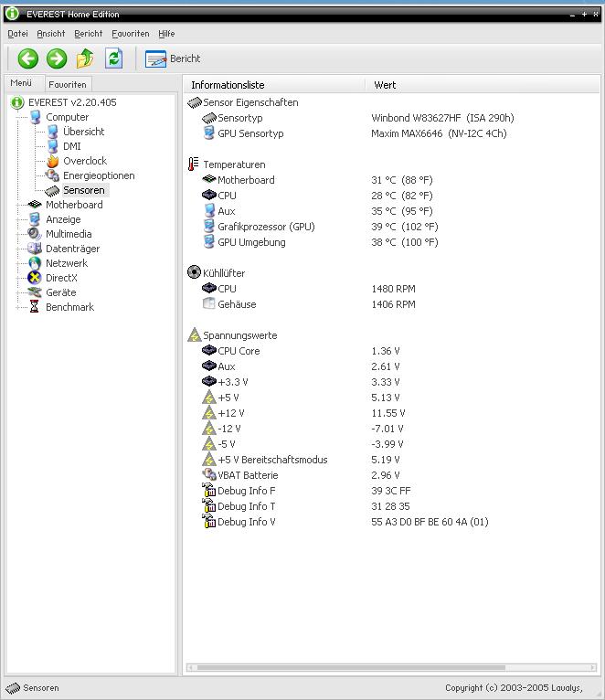Screen dimensions: 605x700
Task: Select the GPU Umgebung row
Action: [x=320, y=242]
